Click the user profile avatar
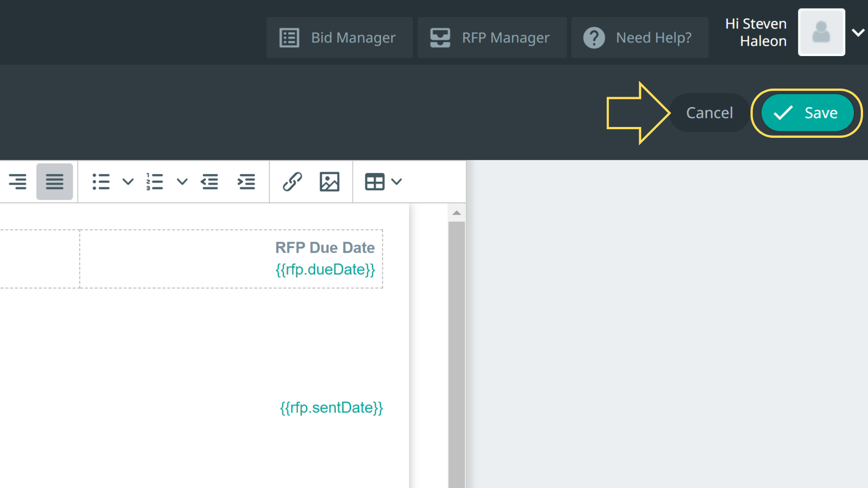The image size is (868, 488). click(821, 32)
